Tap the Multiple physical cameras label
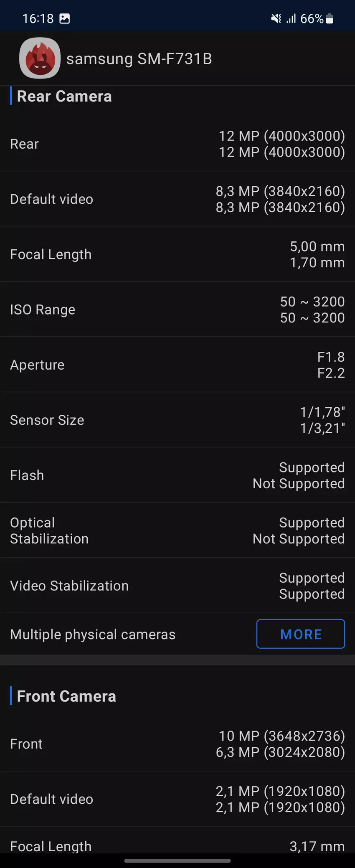The width and height of the screenshot is (355, 868). click(93, 635)
